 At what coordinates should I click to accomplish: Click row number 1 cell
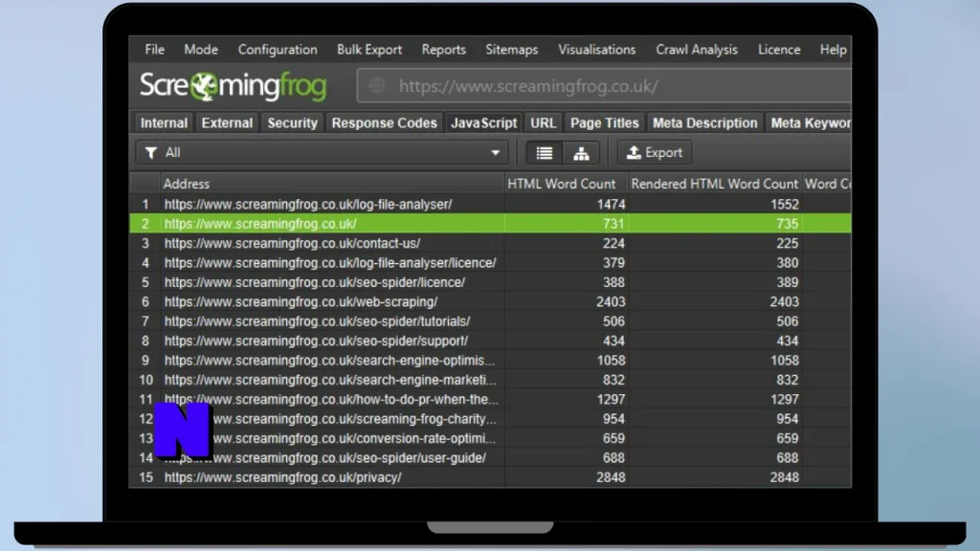[x=145, y=205]
